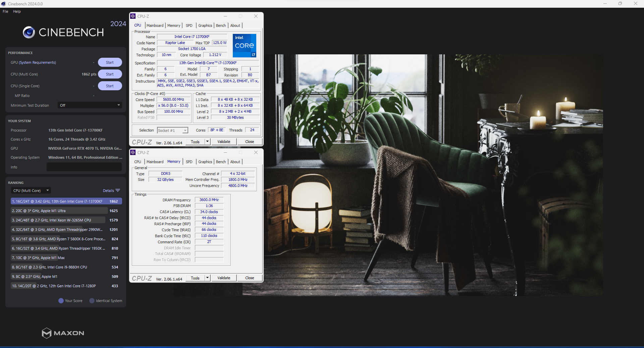Expand the Tools arrow in lower CPU-Z

(207, 278)
